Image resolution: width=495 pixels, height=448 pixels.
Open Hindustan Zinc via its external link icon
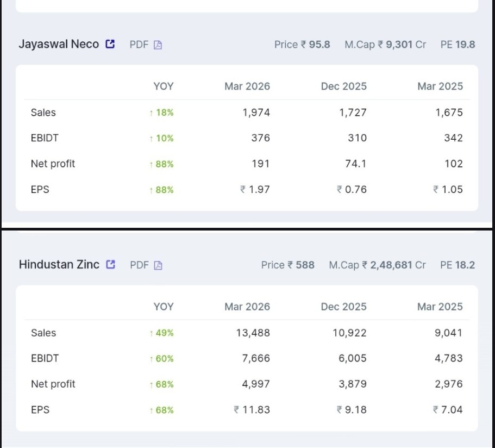tap(111, 264)
